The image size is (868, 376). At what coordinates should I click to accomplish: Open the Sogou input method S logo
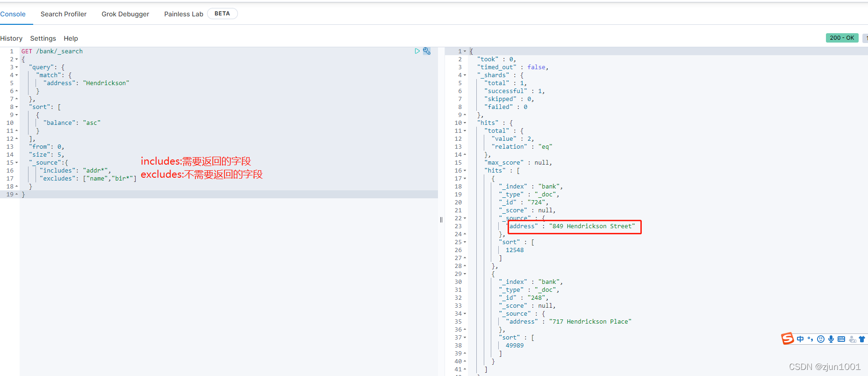tap(788, 339)
